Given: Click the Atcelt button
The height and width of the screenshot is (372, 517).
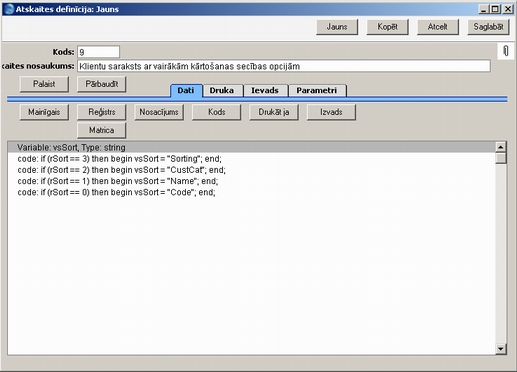Looking at the screenshot, I should coord(438,27).
